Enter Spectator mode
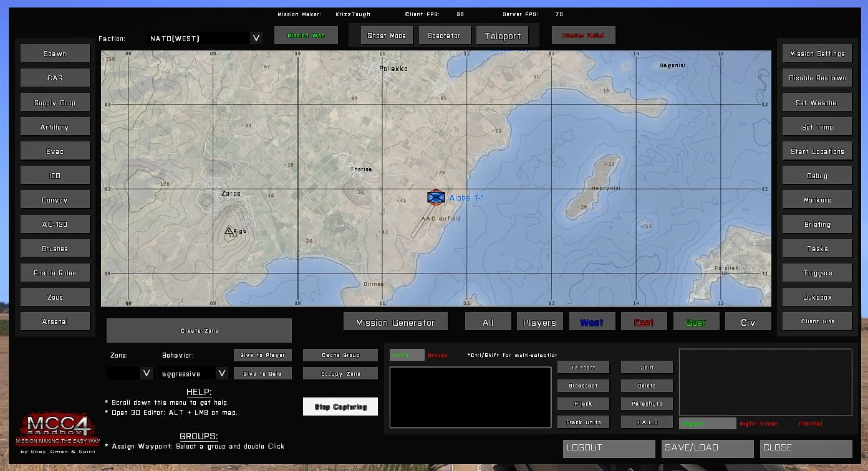Viewport: 868px width, 471px height. click(x=444, y=36)
